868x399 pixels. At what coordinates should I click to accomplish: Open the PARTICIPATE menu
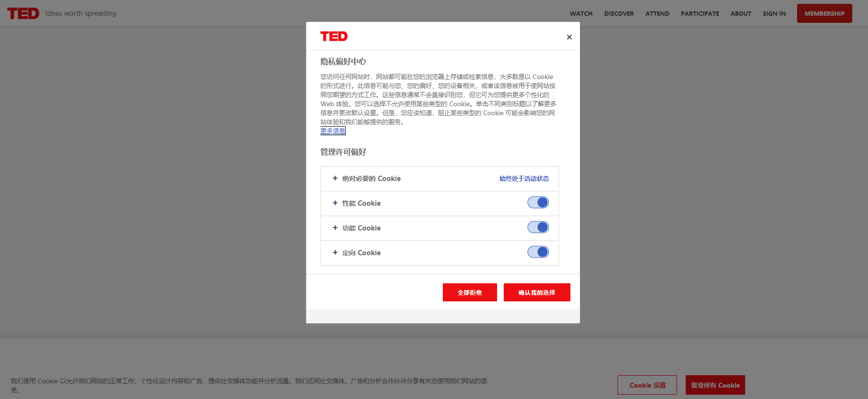700,14
